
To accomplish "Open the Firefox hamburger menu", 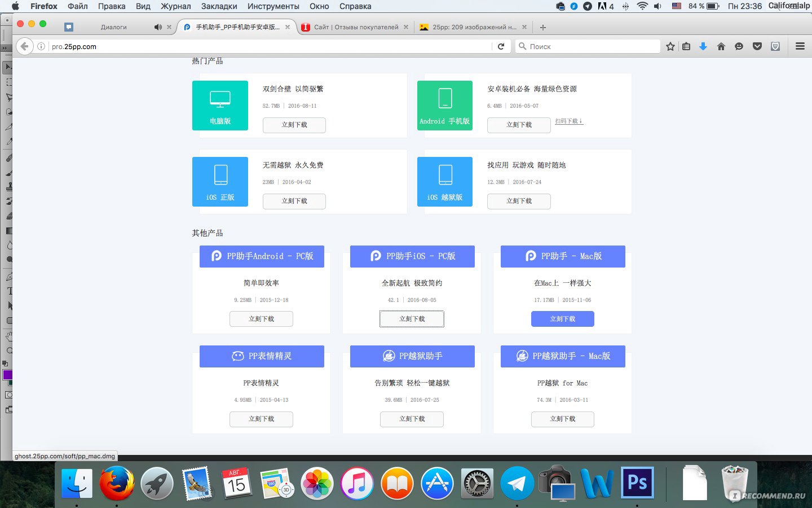I will [x=800, y=46].
